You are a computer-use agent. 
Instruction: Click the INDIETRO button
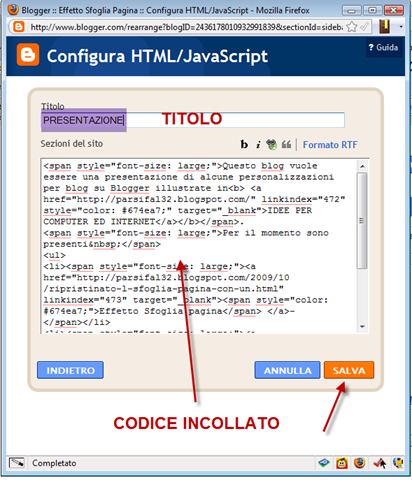coord(70,370)
